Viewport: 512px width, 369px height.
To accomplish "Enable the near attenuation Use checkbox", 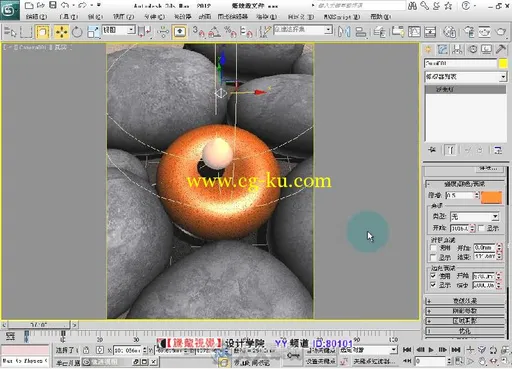I will pyautogui.click(x=433, y=248).
